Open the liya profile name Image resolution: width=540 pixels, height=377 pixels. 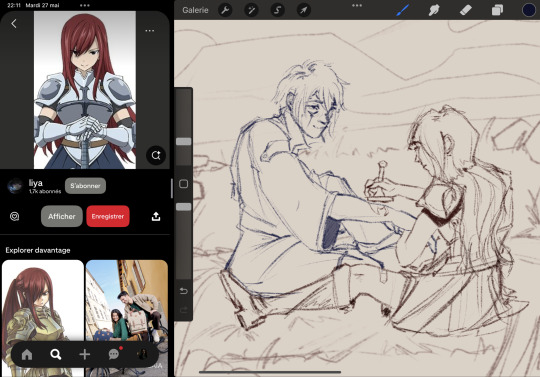point(35,183)
